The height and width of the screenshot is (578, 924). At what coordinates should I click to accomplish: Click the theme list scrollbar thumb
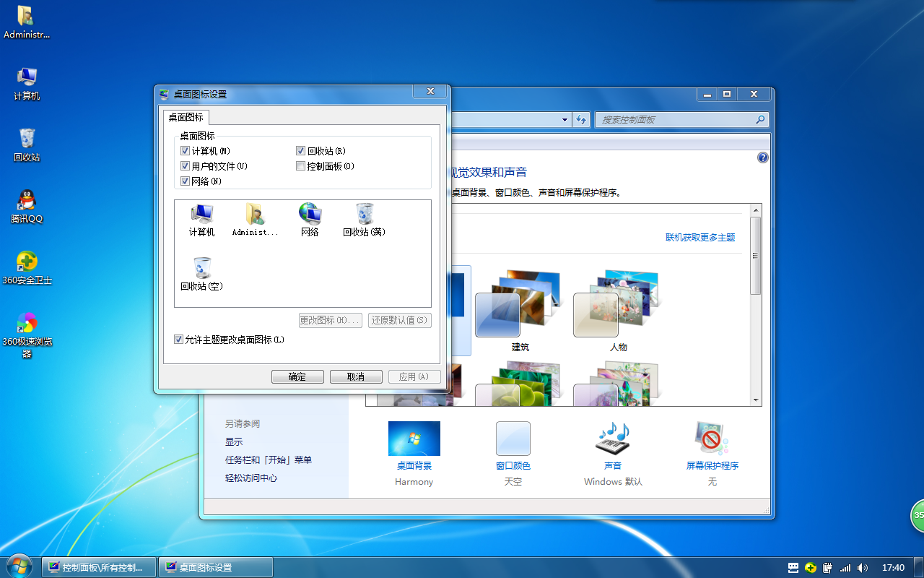pyautogui.click(x=756, y=255)
